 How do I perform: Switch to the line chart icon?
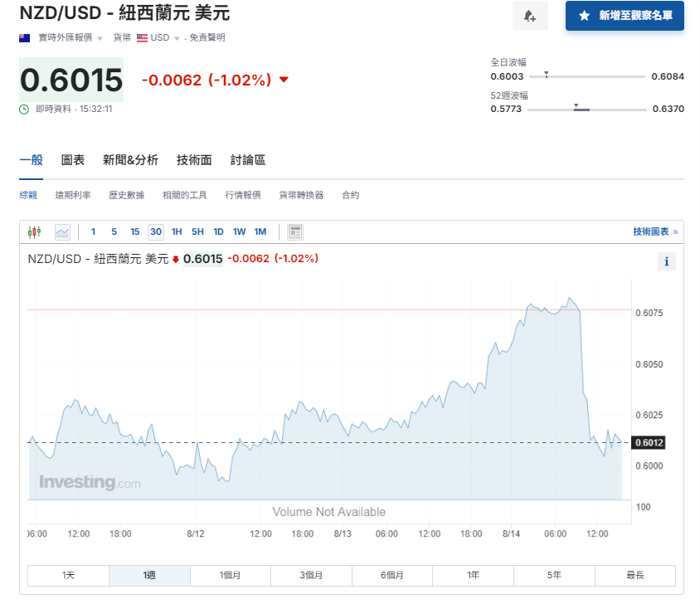[x=61, y=232]
